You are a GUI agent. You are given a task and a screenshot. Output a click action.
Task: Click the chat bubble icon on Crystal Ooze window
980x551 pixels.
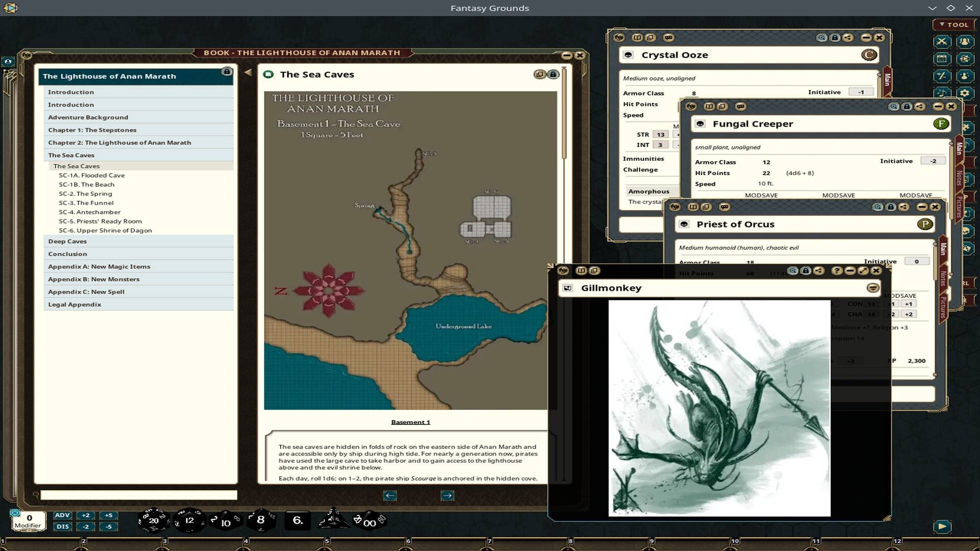point(669,37)
